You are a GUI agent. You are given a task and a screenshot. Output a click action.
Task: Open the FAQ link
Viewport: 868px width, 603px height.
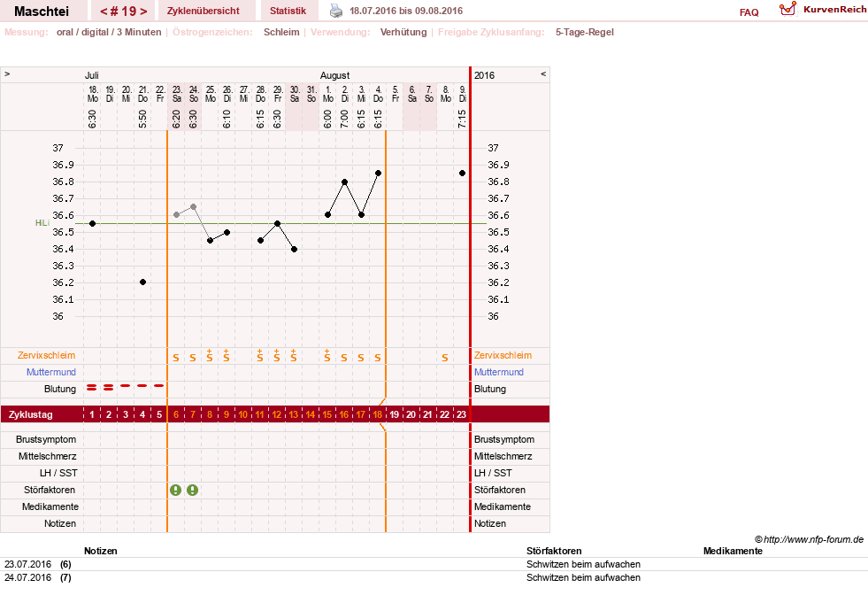749,12
